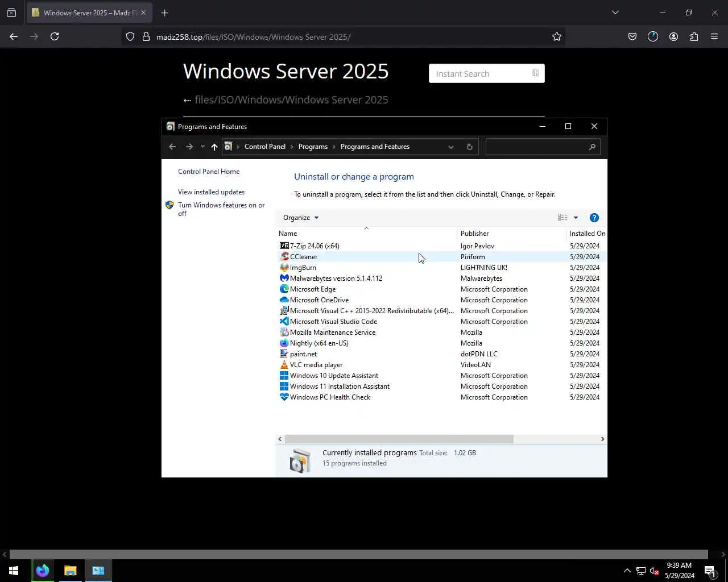Screen dimensions: 728x582
Task: Click the Microsoft Edge list icon
Action: (x=284, y=289)
